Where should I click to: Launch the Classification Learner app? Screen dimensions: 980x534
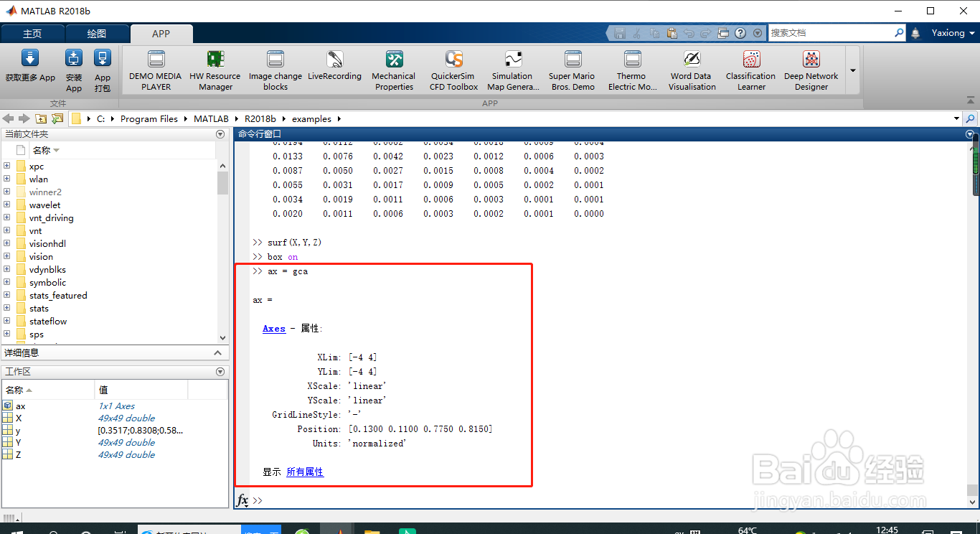pyautogui.click(x=751, y=70)
